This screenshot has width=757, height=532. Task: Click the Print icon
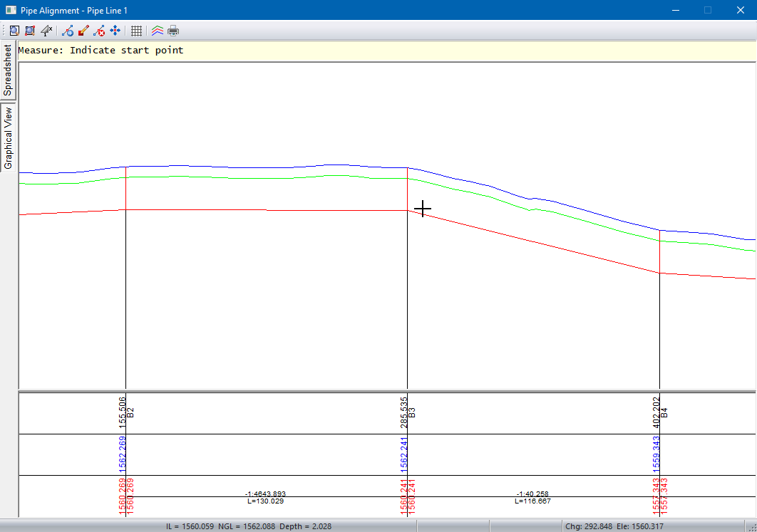pyautogui.click(x=173, y=31)
